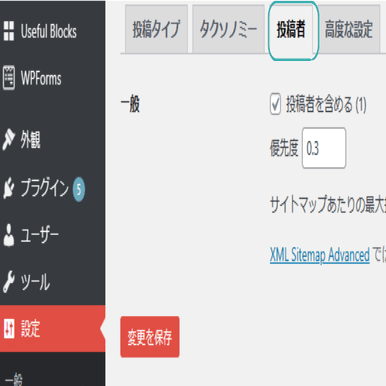
Task: Click the 投稿者を含める (1) label
Action: pyautogui.click(x=326, y=105)
